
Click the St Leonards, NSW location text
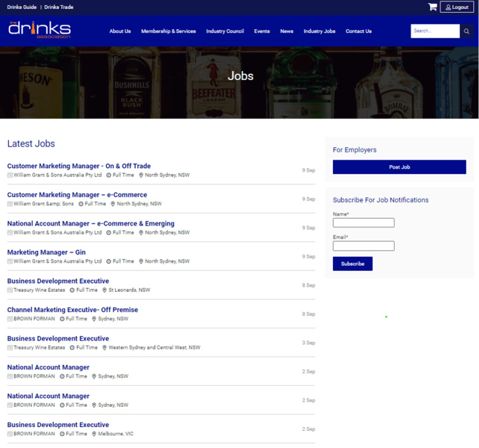[x=129, y=290]
